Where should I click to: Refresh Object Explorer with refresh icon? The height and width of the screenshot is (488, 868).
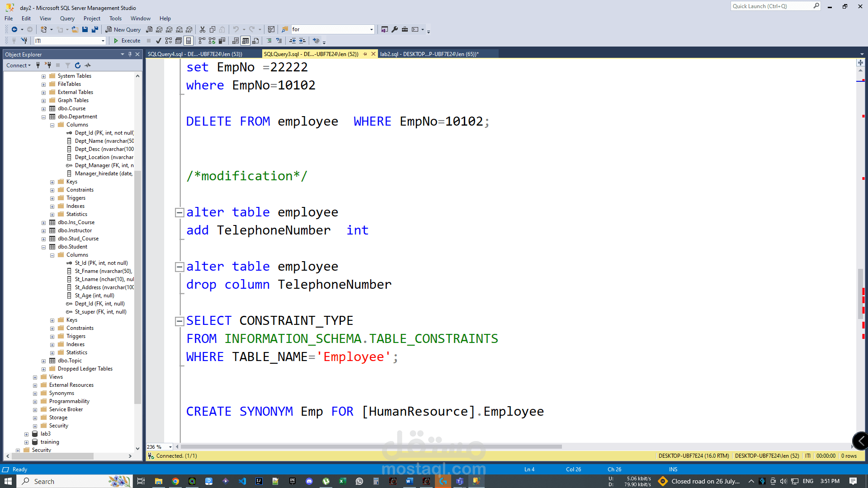click(78, 66)
